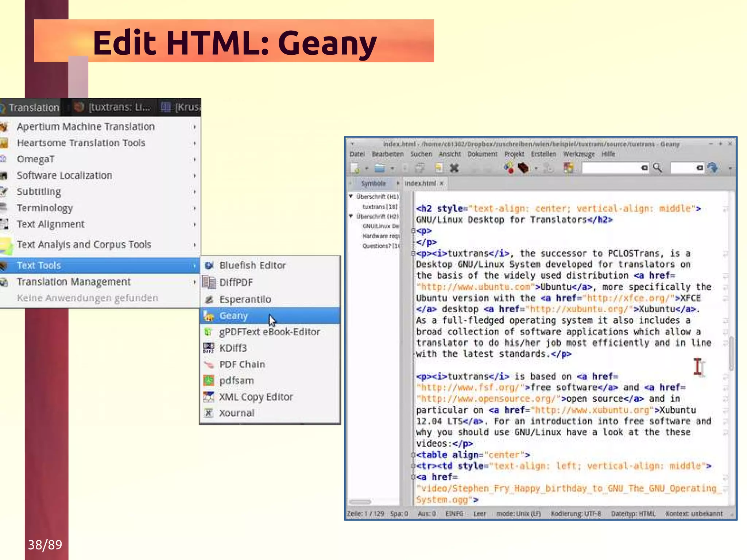Click the compile icon with colored shapes
Screen dimensions: 747x560
(x=509, y=168)
